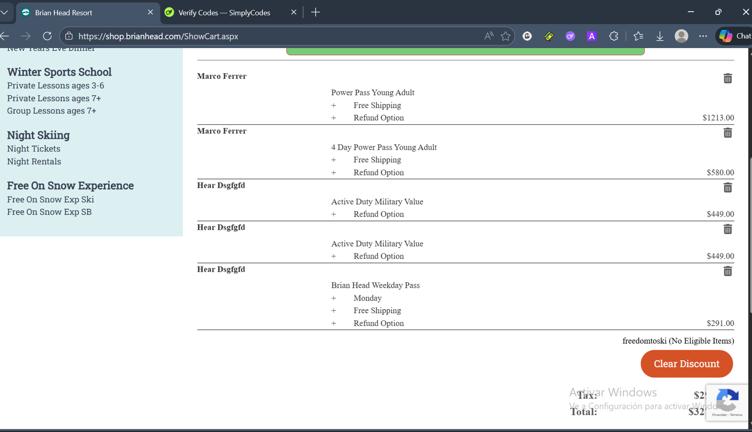This screenshot has height=432, width=752.
Task: Click the Free On Snow Experience heading
Action: click(70, 186)
